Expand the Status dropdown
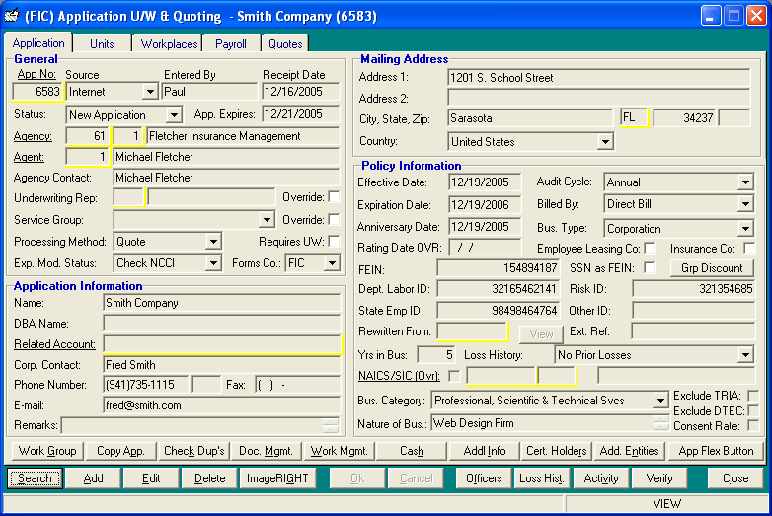The height and width of the screenshot is (516, 772). coord(173,115)
